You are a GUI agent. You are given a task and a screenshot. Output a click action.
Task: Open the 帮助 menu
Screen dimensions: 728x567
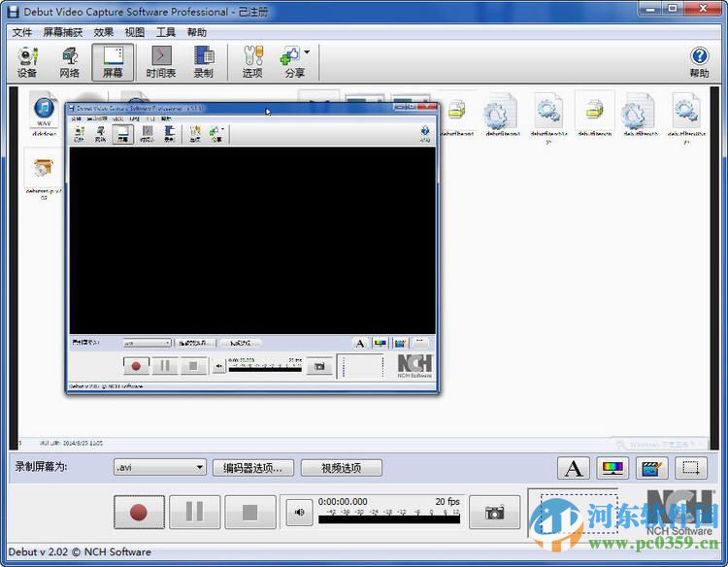click(197, 32)
